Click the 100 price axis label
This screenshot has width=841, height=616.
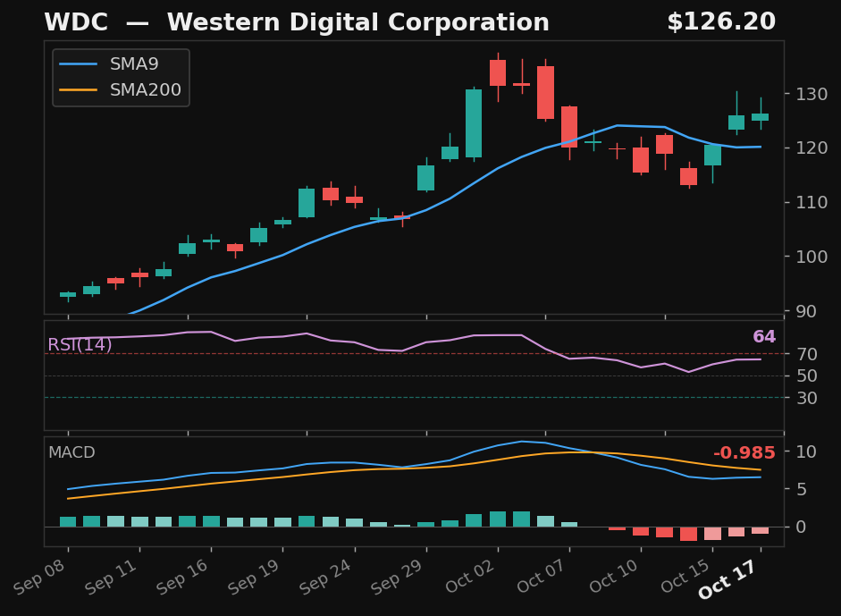point(812,257)
